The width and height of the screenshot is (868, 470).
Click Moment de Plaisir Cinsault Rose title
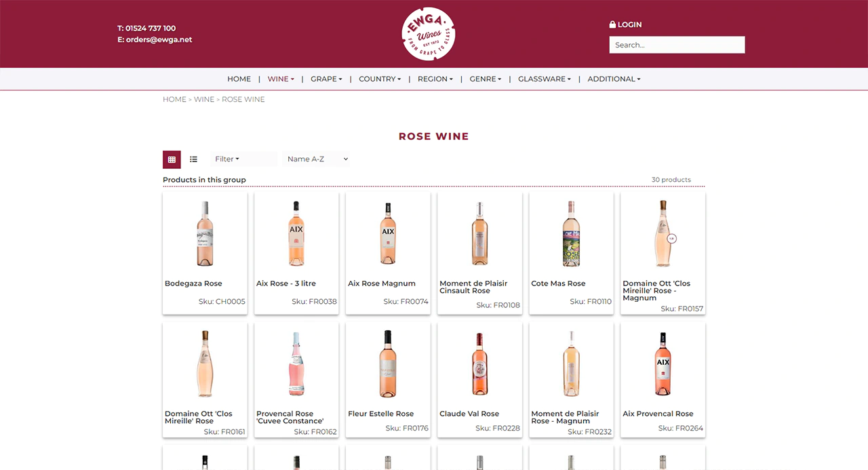click(473, 287)
